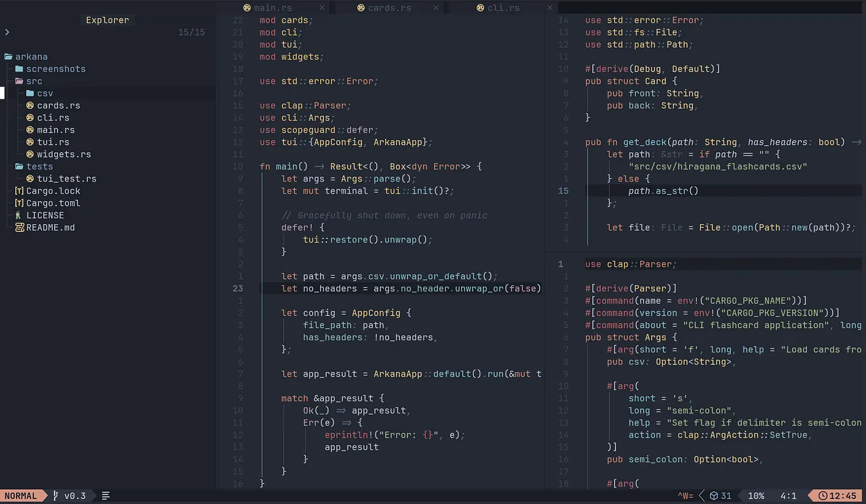Click the 10% scroll progress indicator
Image resolution: width=866 pixels, height=504 pixels.
click(756, 495)
